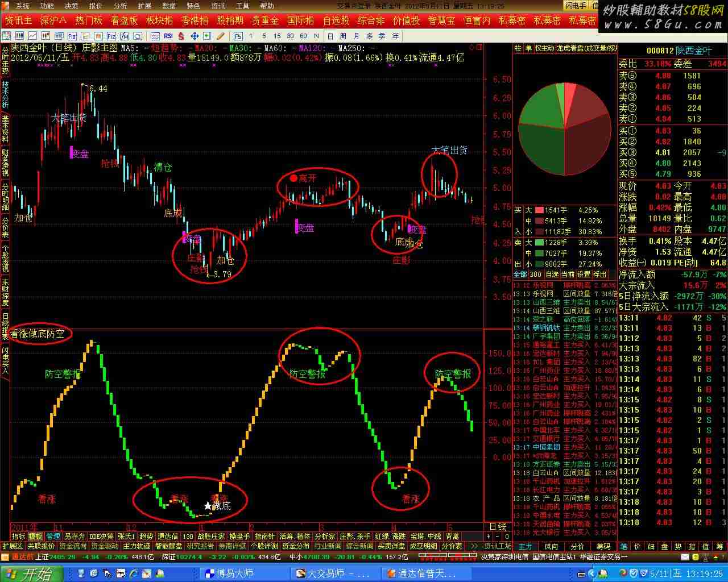
Task: Select the 60-minute period button
Action: tap(303, 36)
